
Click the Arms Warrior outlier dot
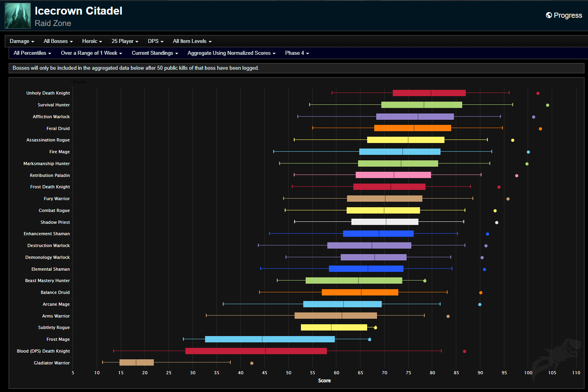pyautogui.click(x=448, y=316)
